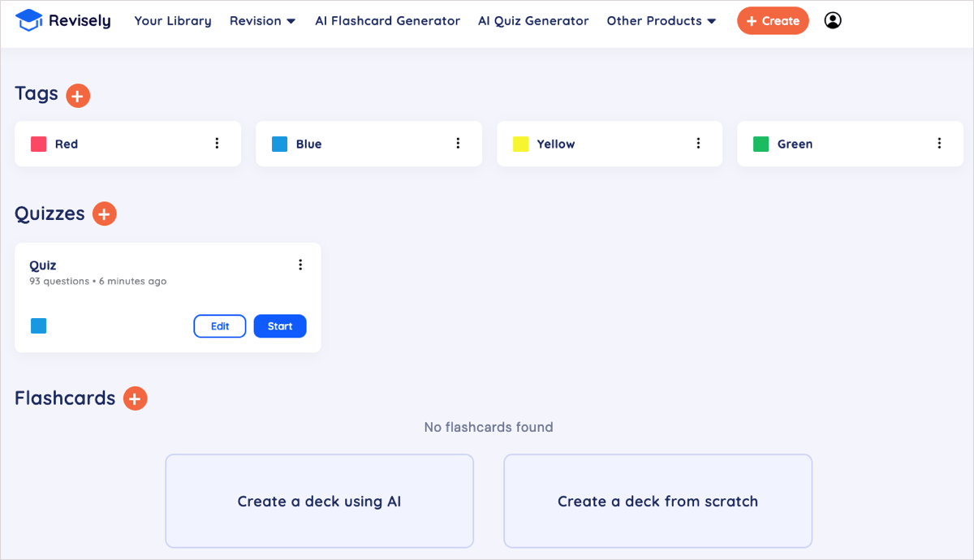The image size is (974, 560).
Task: Expand the Revision dropdown menu
Action: coord(263,21)
